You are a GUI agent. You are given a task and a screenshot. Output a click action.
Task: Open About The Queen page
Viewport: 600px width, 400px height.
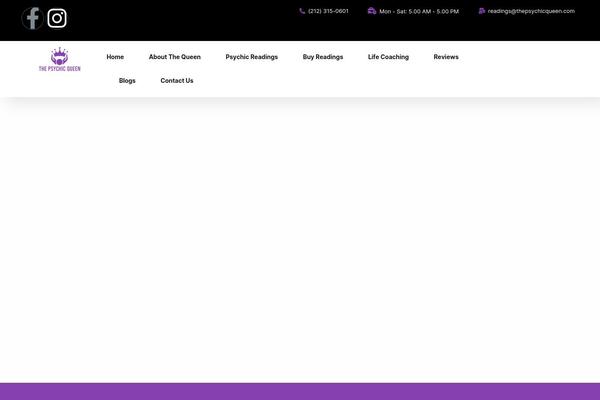[174, 57]
